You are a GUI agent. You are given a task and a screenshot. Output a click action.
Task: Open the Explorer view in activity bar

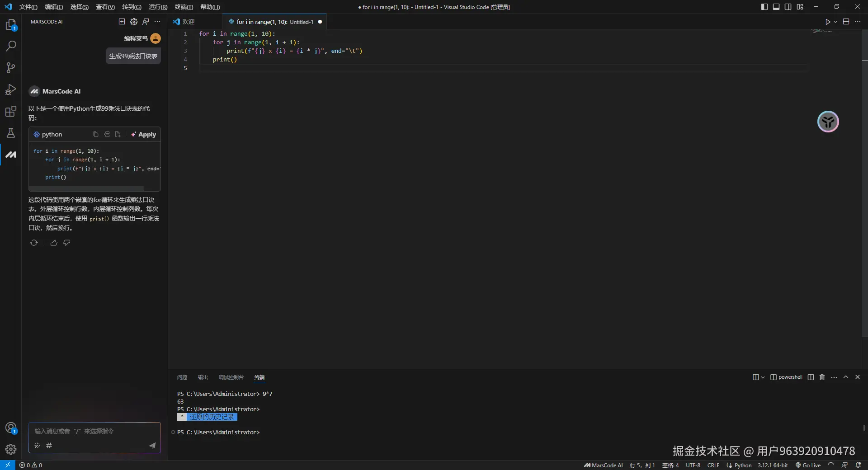tap(11, 24)
